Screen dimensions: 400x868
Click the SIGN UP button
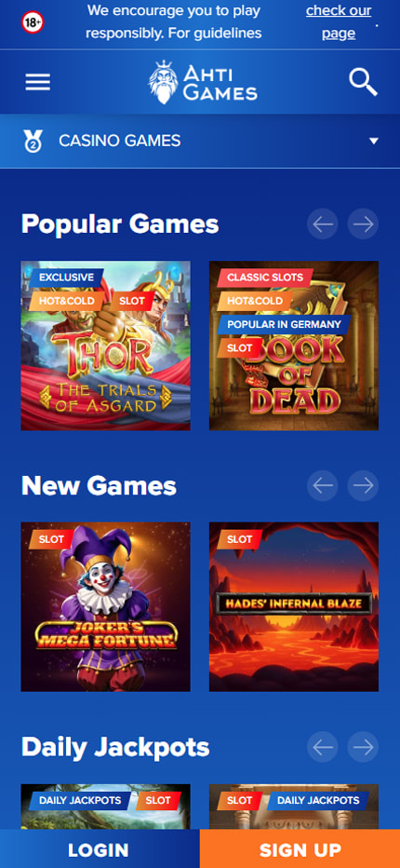(300, 849)
